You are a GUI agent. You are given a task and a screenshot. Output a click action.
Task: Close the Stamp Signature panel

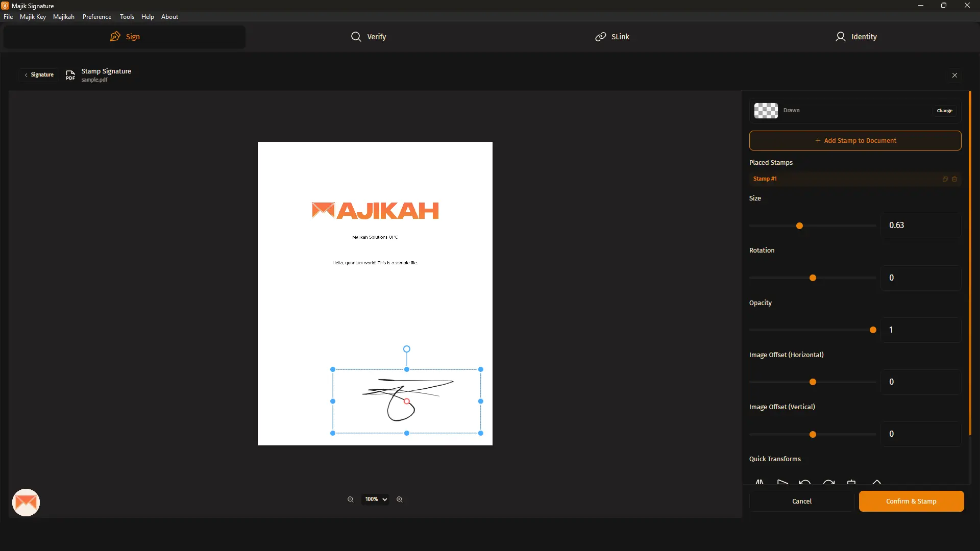[954, 76]
